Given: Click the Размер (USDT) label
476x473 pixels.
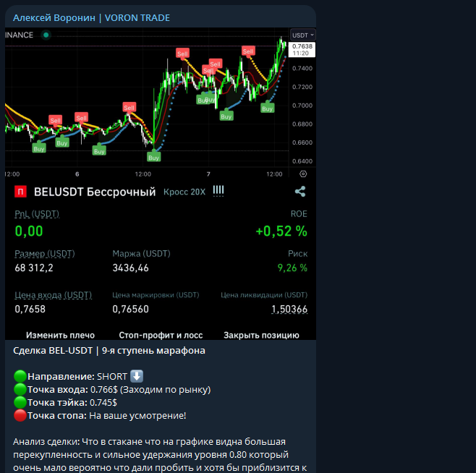Looking at the screenshot, I should click(x=45, y=254).
